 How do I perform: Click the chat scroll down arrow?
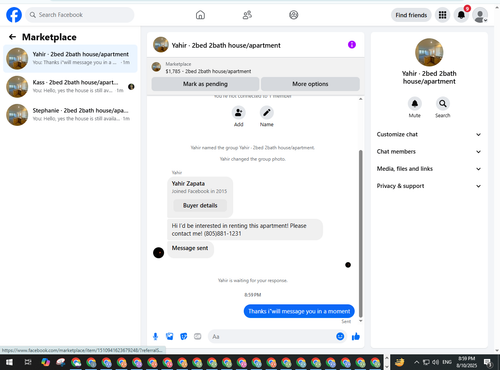(360, 321)
